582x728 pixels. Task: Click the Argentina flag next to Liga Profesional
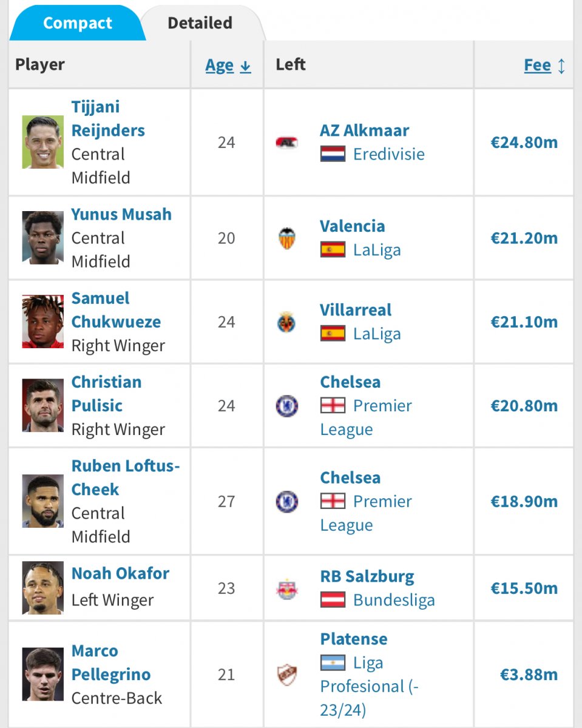pos(333,662)
